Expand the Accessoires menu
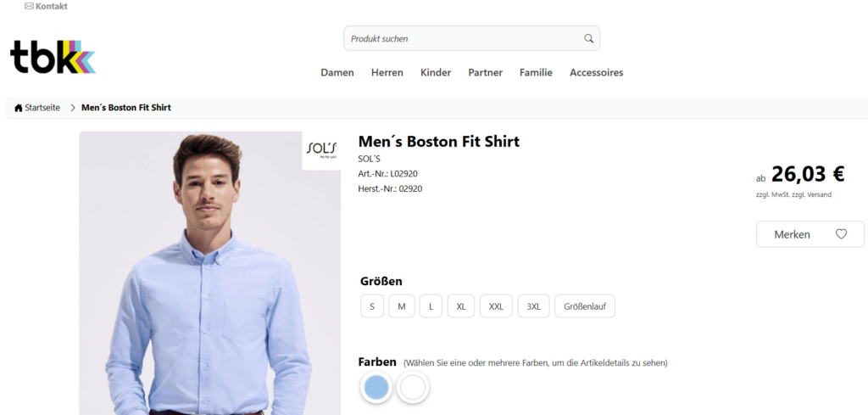Image resolution: width=868 pixels, height=415 pixels. coord(596,73)
